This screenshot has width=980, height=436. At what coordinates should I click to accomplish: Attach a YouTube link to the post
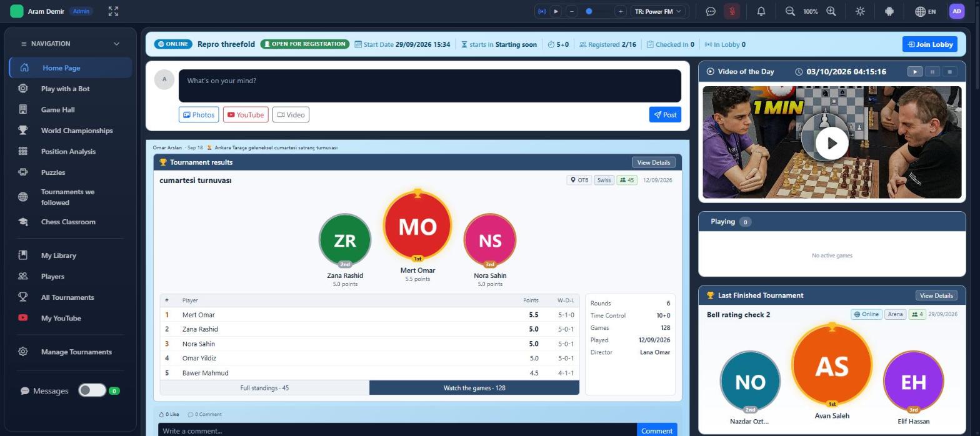click(246, 114)
